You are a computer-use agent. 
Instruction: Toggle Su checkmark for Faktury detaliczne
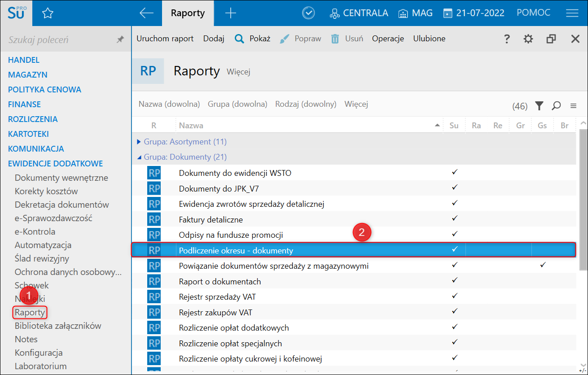tap(454, 218)
